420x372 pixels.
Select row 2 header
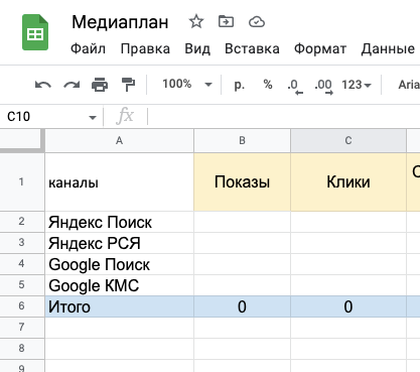22,221
